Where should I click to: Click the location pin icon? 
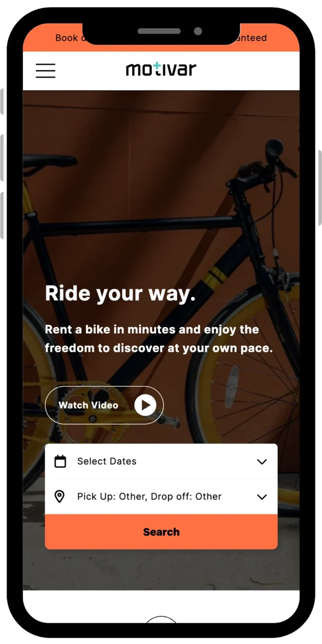[x=60, y=497]
